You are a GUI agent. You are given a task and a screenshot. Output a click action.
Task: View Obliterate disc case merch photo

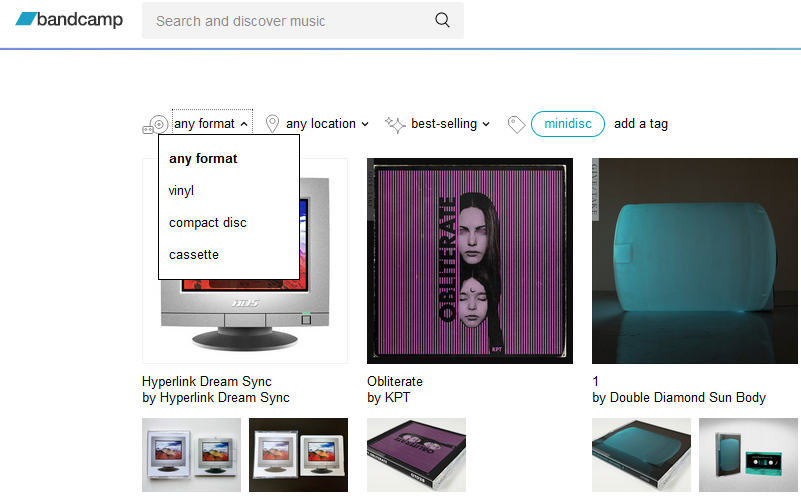(x=416, y=455)
